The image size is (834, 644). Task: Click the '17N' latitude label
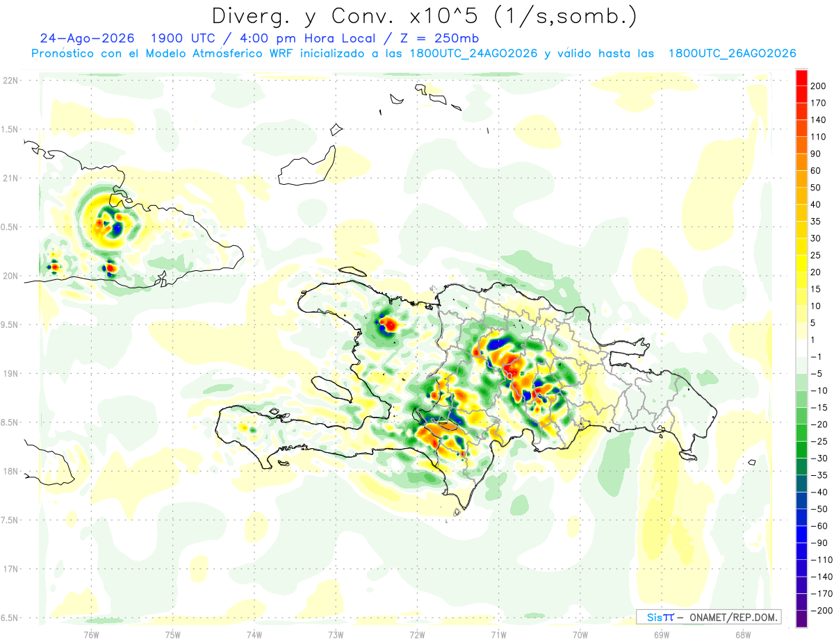pyautogui.click(x=10, y=569)
